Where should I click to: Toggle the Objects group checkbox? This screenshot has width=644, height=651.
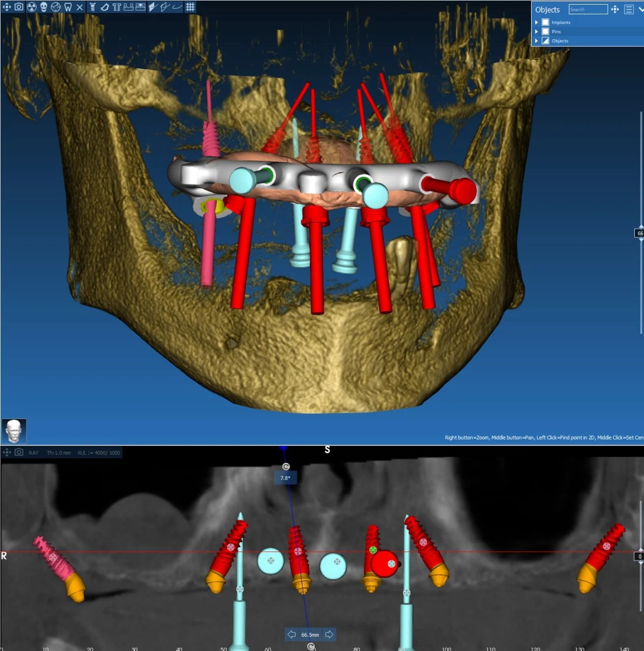pyautogui.click(x=545, y=41)
